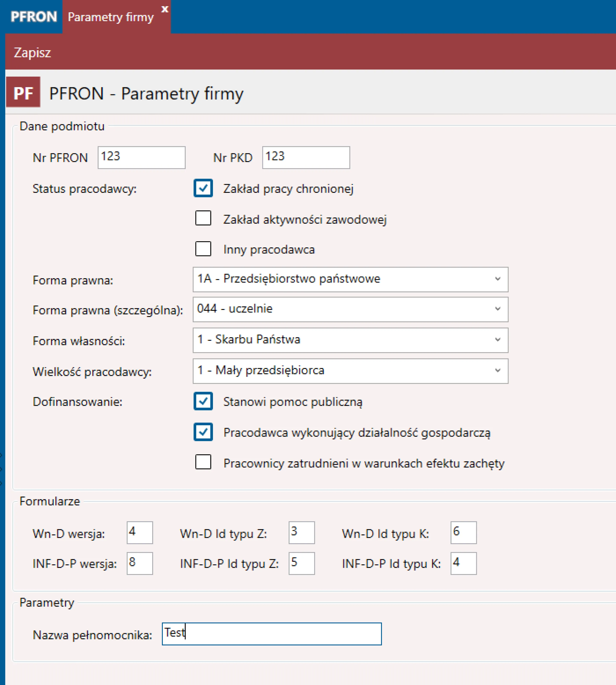
Task: Focus the Wn-D wersja field
Action: point(140,533)
